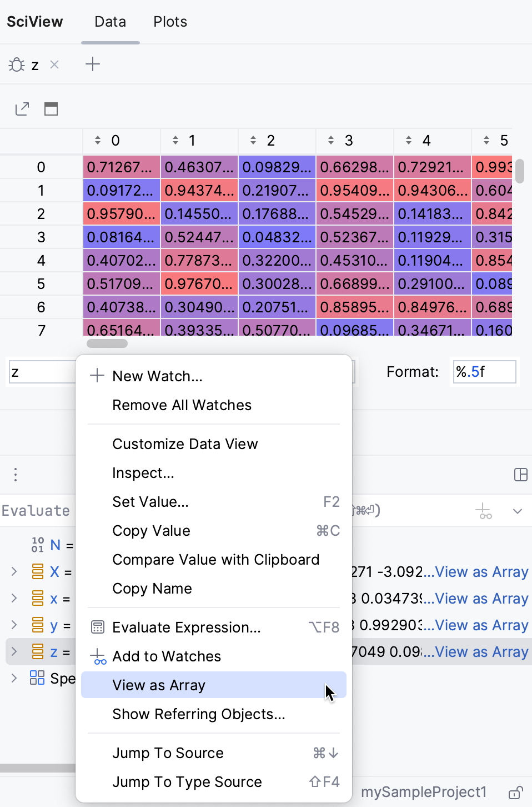Sort column 0 using its sort arrows
The height and width of the screenshot is (807, 532).
(98, 140)
